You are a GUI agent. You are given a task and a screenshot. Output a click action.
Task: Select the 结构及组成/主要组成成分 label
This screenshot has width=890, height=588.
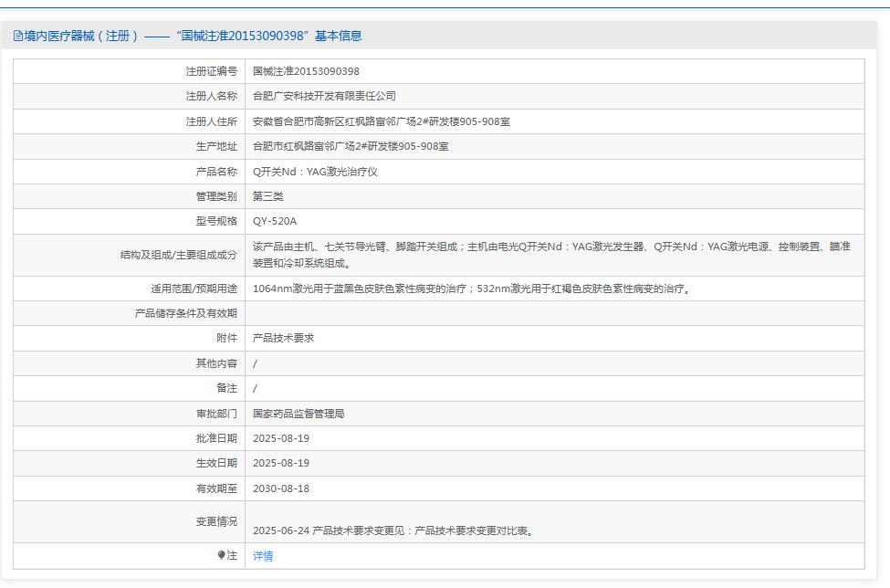(x=178, y=255)
